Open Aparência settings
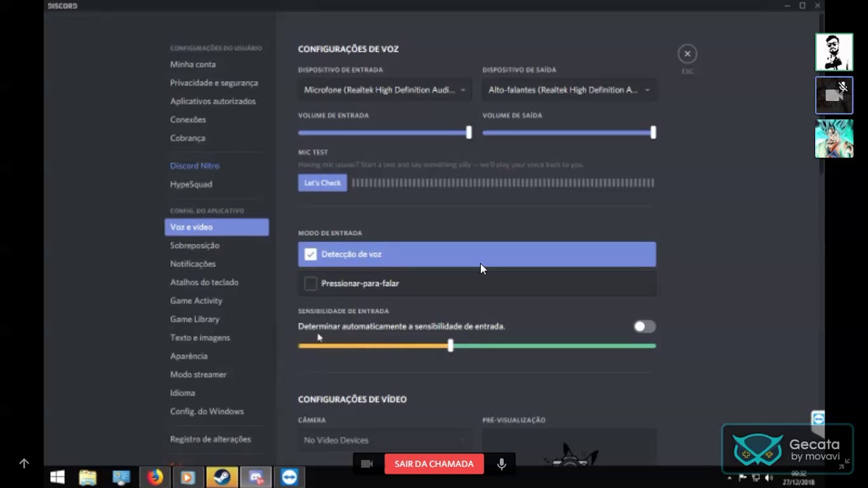This screenshot has width=868, height=488. point(189,356)
